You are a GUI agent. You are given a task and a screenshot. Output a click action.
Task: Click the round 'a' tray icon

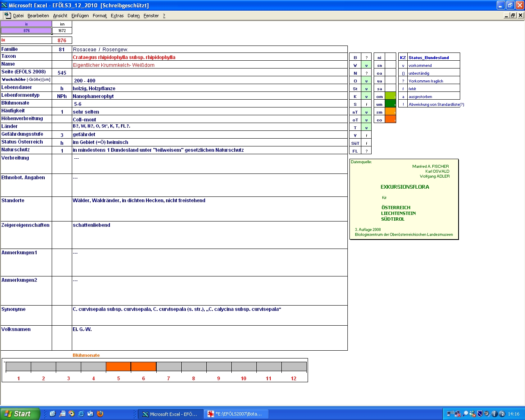[x=502, y=414]
